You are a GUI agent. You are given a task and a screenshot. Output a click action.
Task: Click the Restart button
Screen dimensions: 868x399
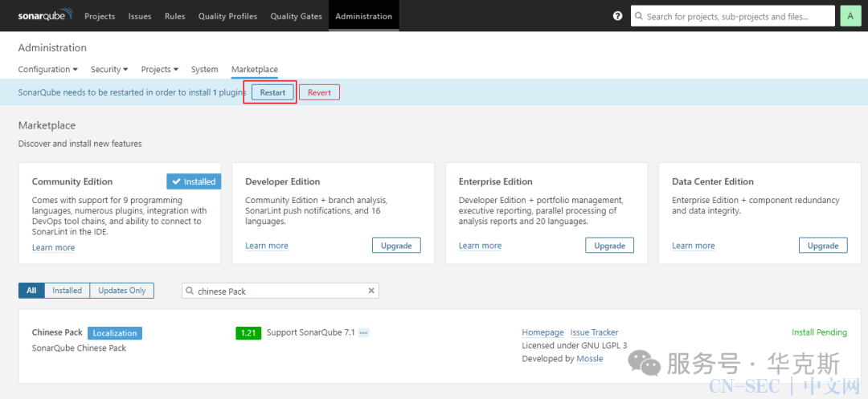[273, 92]
